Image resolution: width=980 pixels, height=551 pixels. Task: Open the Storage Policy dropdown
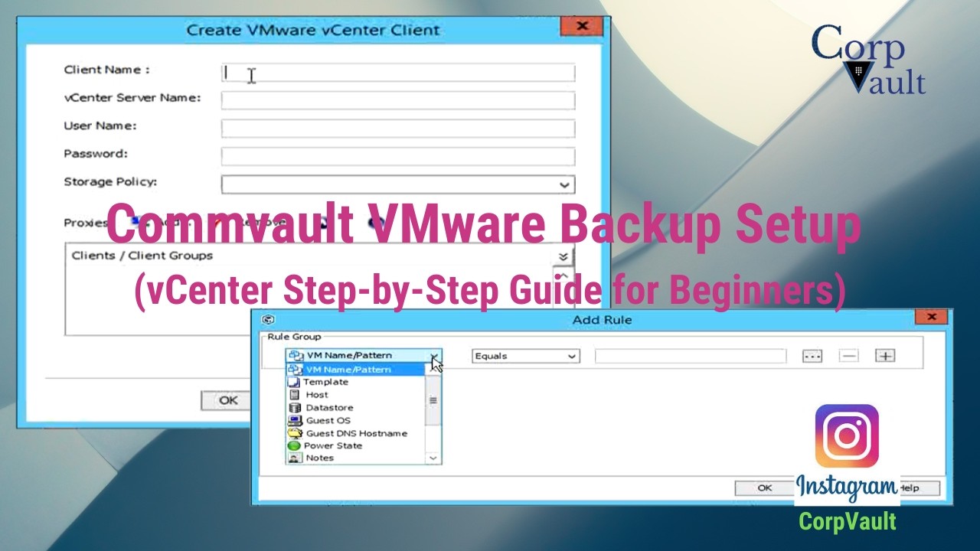pyautogui.click(x=398, y=184)
